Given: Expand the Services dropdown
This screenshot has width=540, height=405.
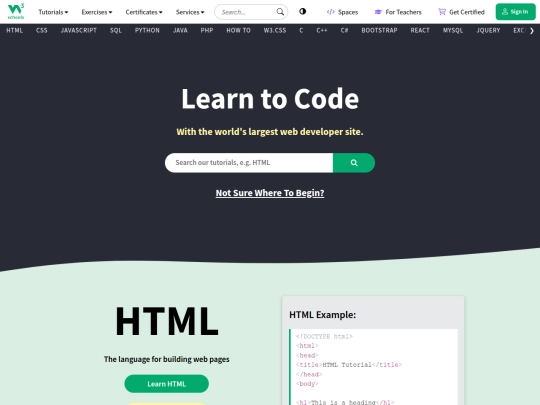Looking at the screenshot, I should 190,12.
